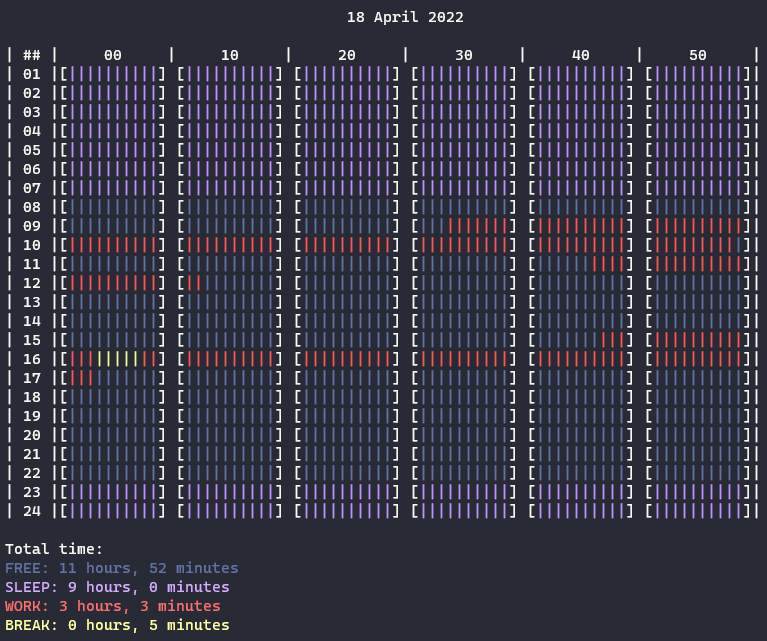
Task: Click hour row label "08"
Action: 32,207
